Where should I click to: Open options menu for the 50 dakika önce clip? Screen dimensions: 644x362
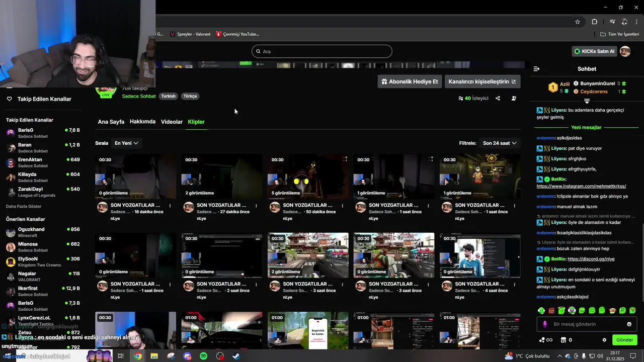[342, 206]
